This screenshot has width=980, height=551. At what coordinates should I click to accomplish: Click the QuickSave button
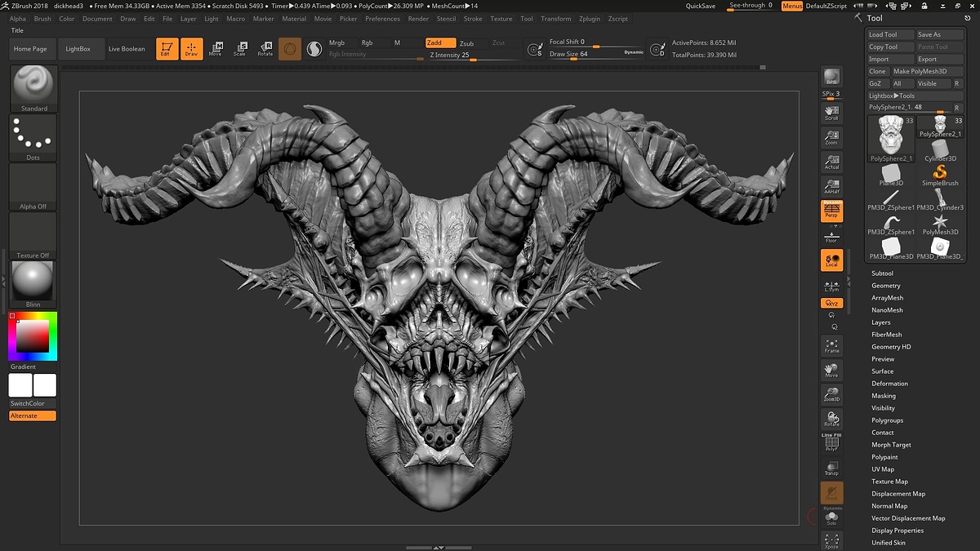click(701, 6)
